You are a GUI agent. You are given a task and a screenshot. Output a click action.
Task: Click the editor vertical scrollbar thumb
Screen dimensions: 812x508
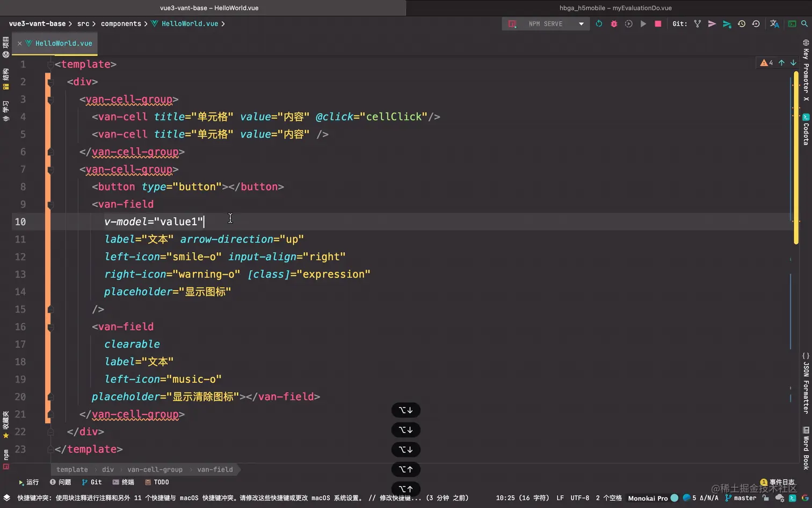point(796,158)
